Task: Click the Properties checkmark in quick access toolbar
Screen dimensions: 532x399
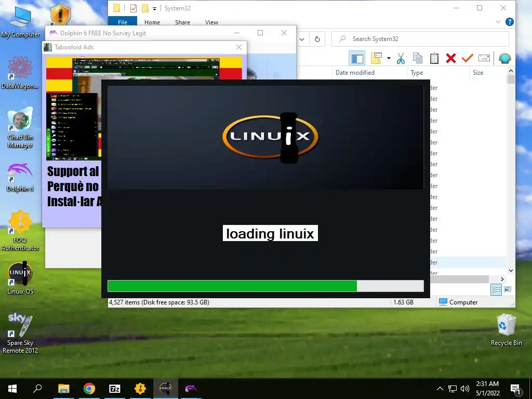Action: (134, 8)
